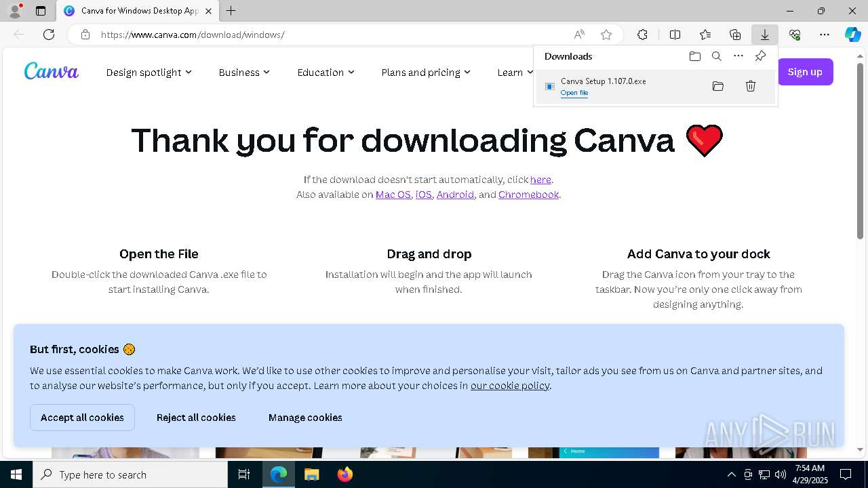Viewport: 868px width, 488px height.
Task: Click 'Add Canva to your dock' heading
Action: pos(698,254)
